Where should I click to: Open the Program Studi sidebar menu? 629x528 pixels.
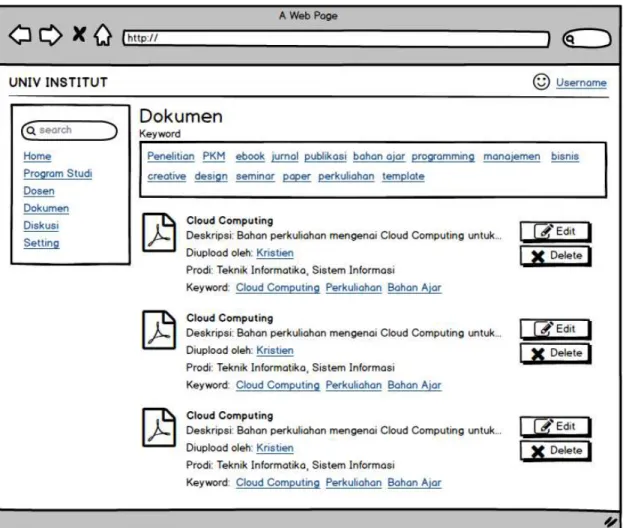(58, 174)
